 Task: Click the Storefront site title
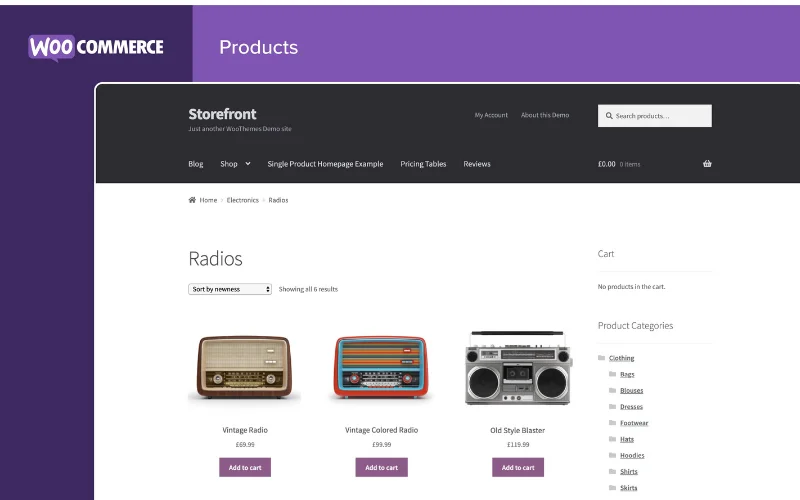[222, 114]
